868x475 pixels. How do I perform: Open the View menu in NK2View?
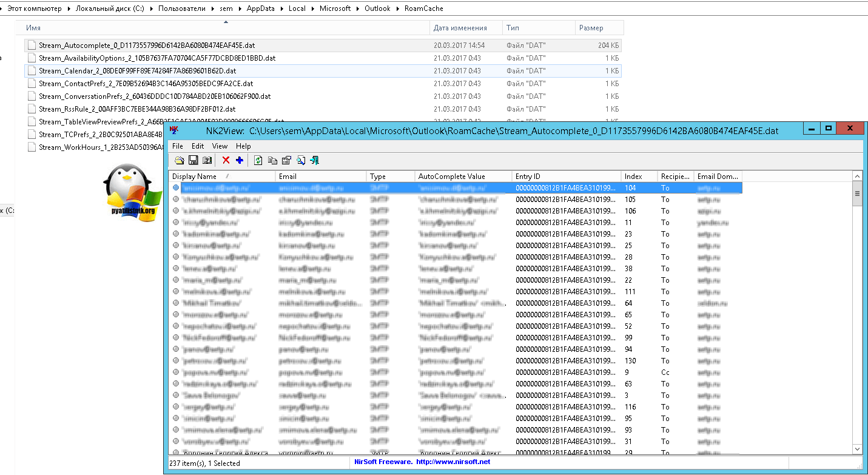click(x=220, y=146)
